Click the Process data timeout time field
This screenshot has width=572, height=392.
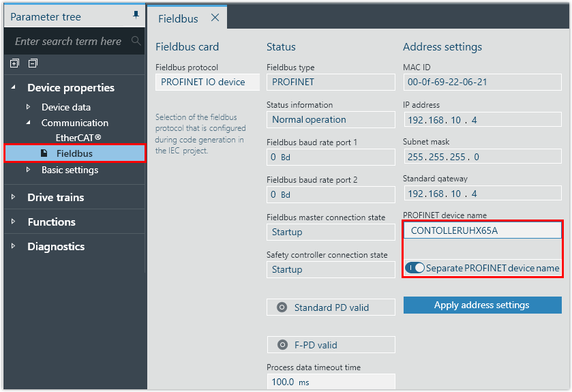tap(330, 382)
